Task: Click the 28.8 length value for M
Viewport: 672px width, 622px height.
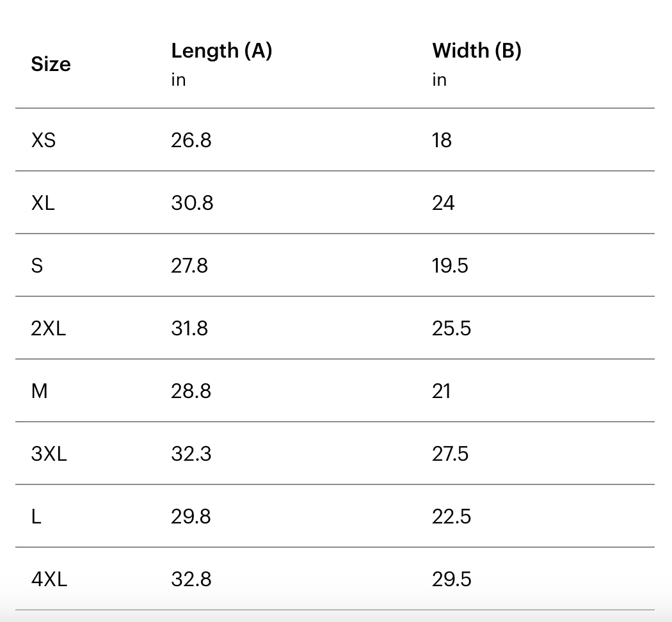Action: coord(191,391)
